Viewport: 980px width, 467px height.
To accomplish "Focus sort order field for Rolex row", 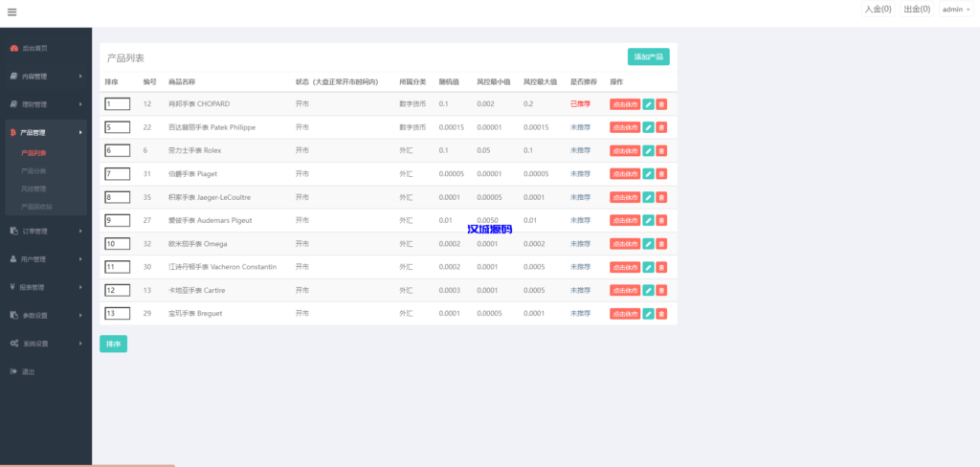I will pyautogui.click(x=118, y=150).
